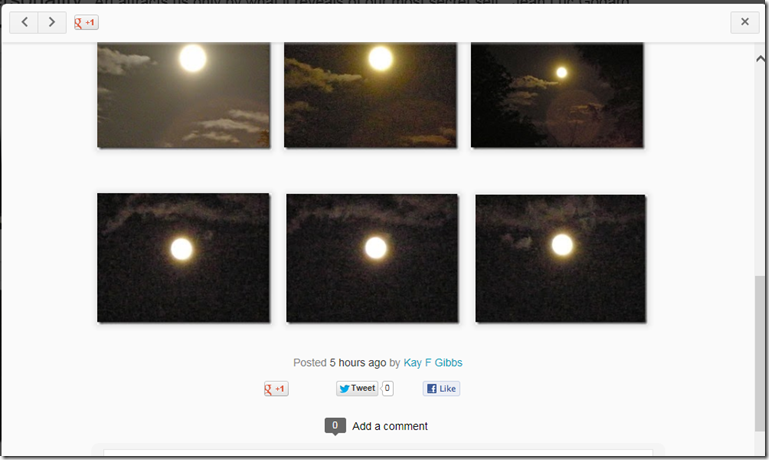Open top-middle moon photo

[370, 95]
